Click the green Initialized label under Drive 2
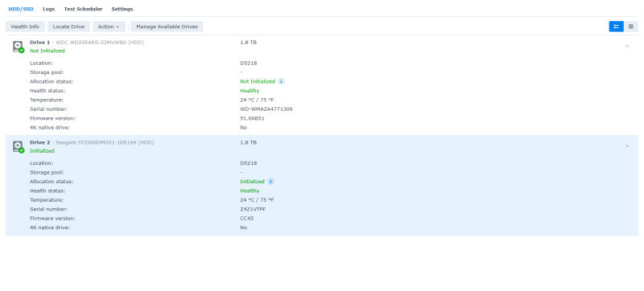Image resolution: width=644 pixels, height=291 pixels. (42, 151)
